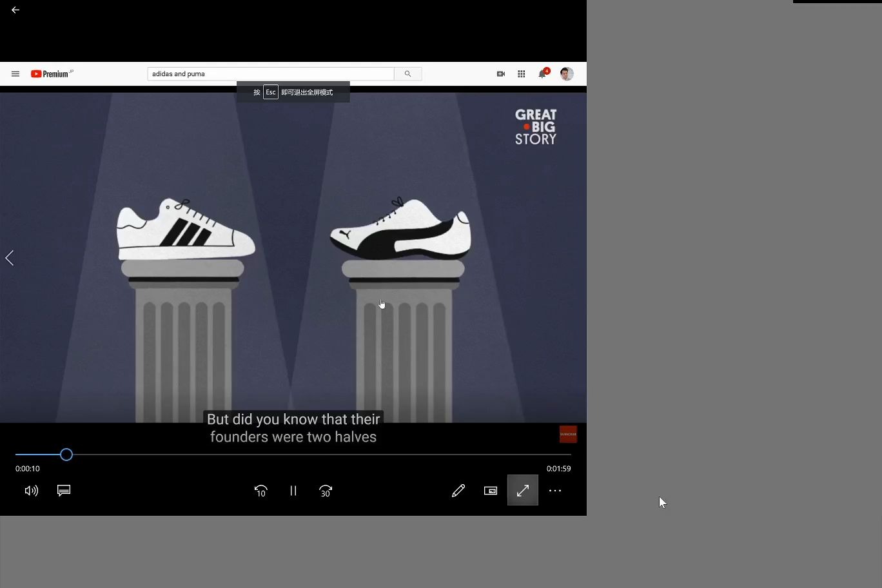The height and width of the screenshot is (588, 882).
Task: Mute audio with the volume icon
Action: [x=32, y=491]
